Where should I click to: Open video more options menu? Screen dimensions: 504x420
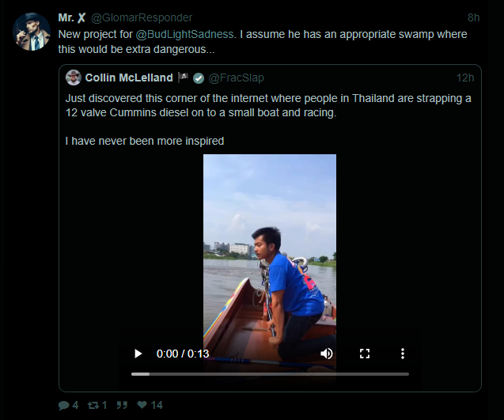(403, 354)
